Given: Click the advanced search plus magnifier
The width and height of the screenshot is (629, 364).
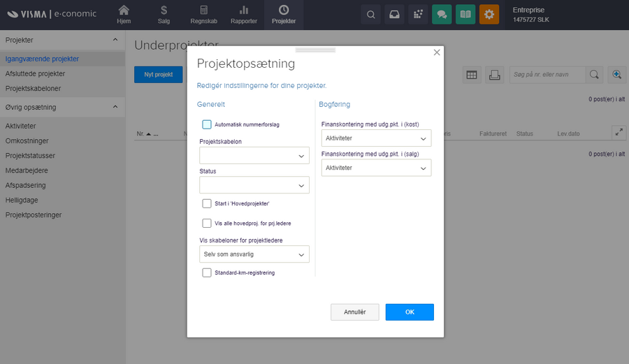Looking at the screenshot, I should pos(616,75).
